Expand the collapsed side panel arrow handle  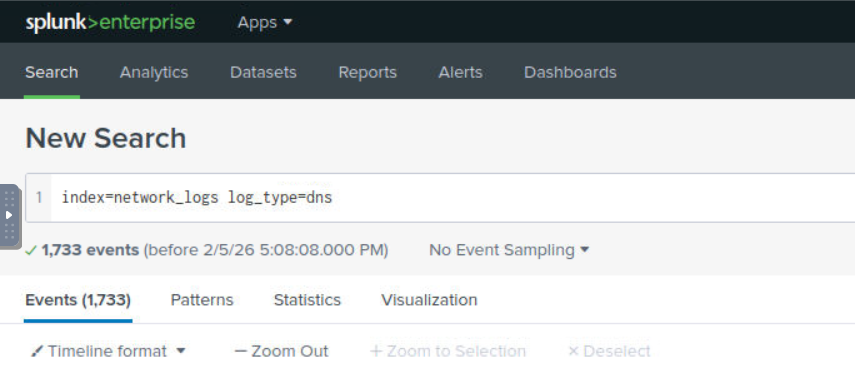point(9,215)
